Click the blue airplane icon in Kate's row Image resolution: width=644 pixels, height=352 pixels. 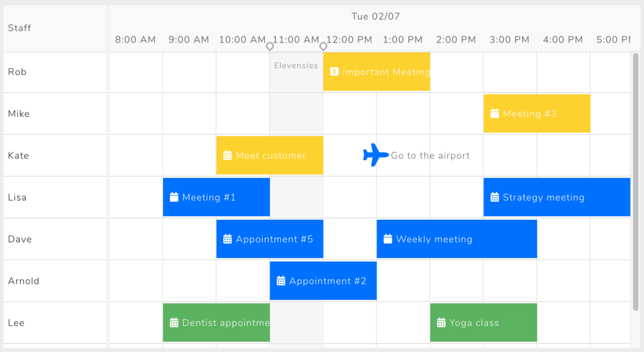click(376, 155)
